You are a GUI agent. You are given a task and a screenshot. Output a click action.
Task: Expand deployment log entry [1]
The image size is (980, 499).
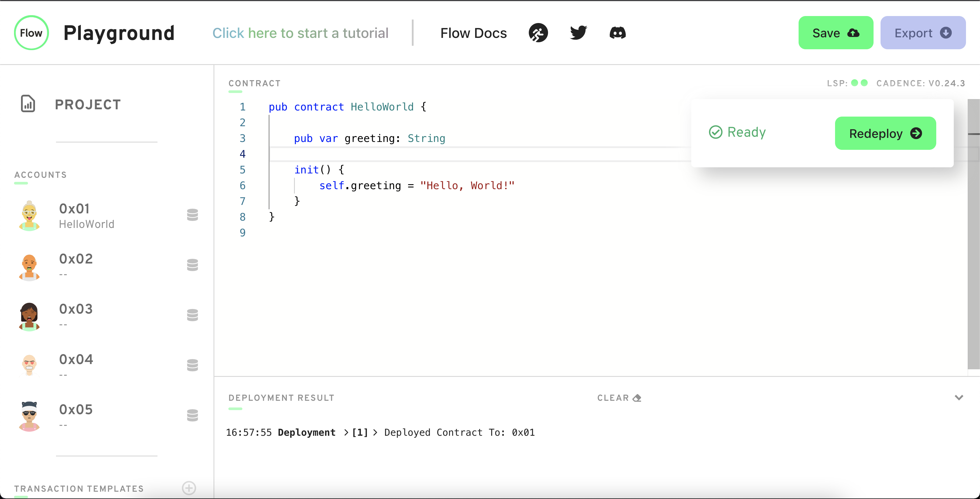360,433
